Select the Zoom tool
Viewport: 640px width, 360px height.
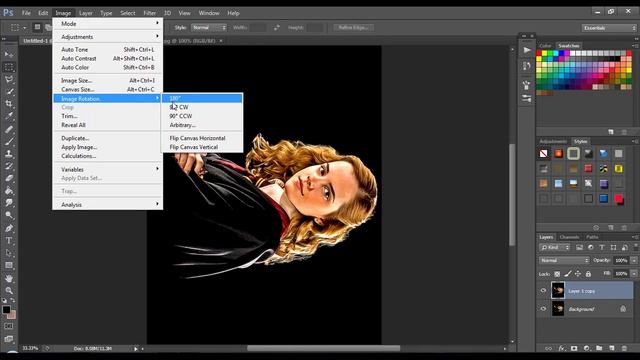click(x=9, y=291)
